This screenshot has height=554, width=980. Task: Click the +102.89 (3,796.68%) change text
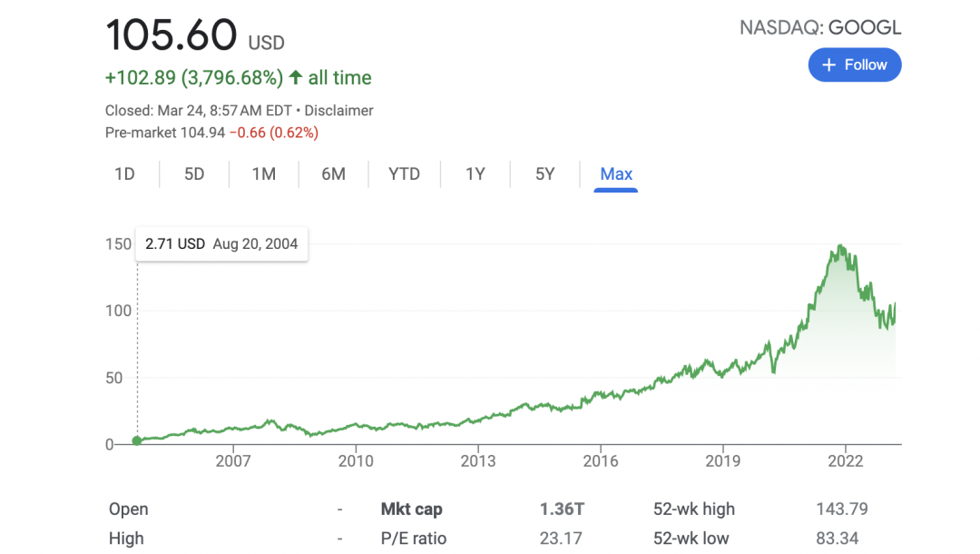[194, 77]
